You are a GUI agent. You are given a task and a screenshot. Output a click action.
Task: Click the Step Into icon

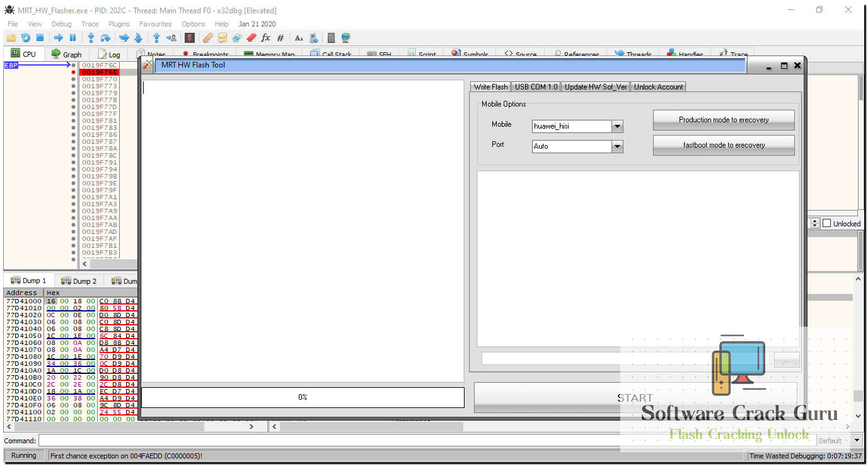91,38
